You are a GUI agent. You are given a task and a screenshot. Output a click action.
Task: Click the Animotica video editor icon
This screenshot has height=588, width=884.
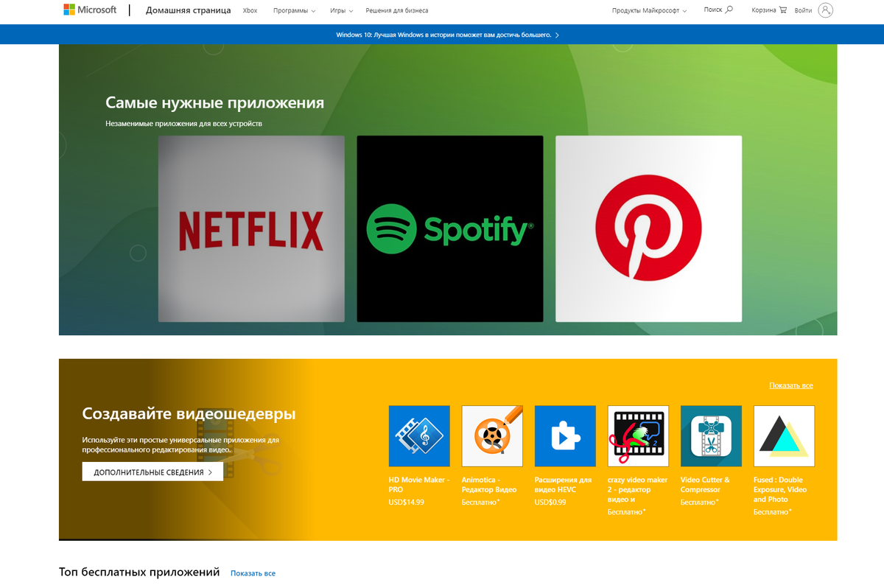(492, 436)
